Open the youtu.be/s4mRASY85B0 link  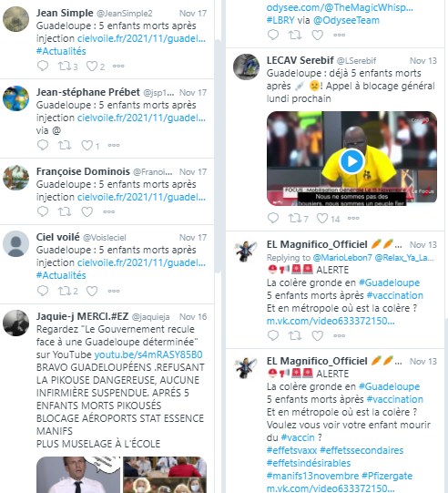(148, 354)
